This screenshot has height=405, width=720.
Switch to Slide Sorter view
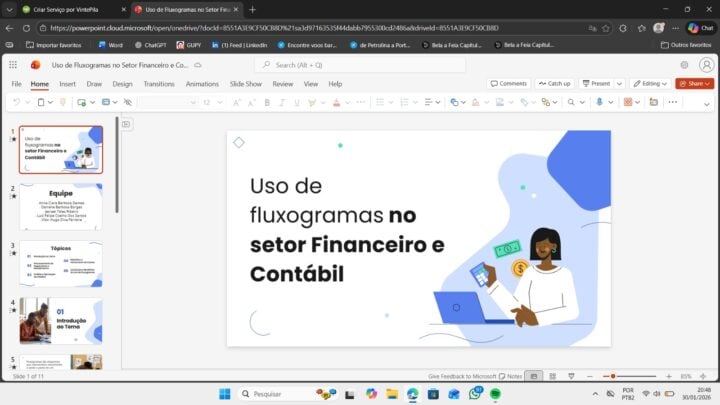point(554,376)
